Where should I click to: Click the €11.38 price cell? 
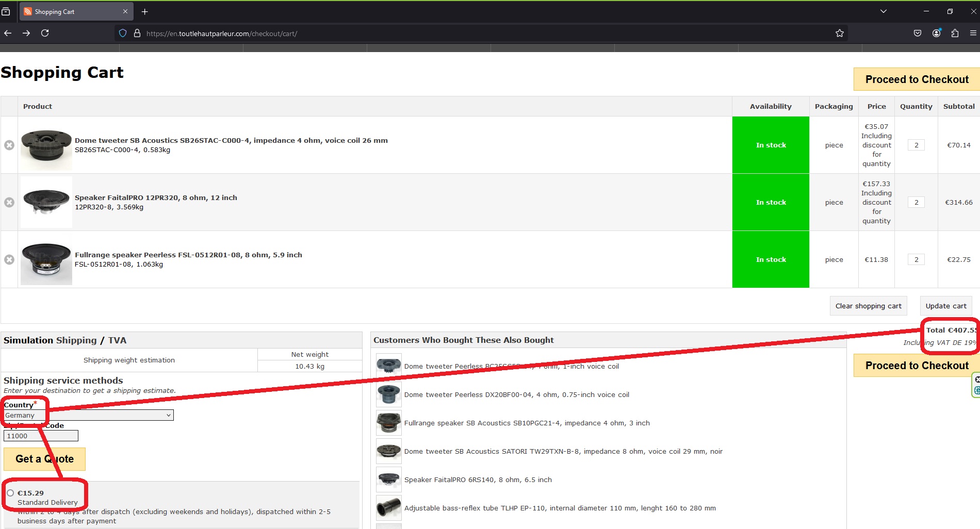point(876,259)
